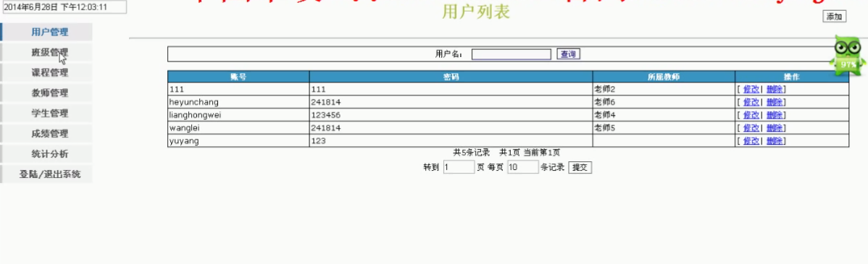Click 删除 link for lianghongwei
868x264 pixels.
pyautogui.click(x=774, y=115)
